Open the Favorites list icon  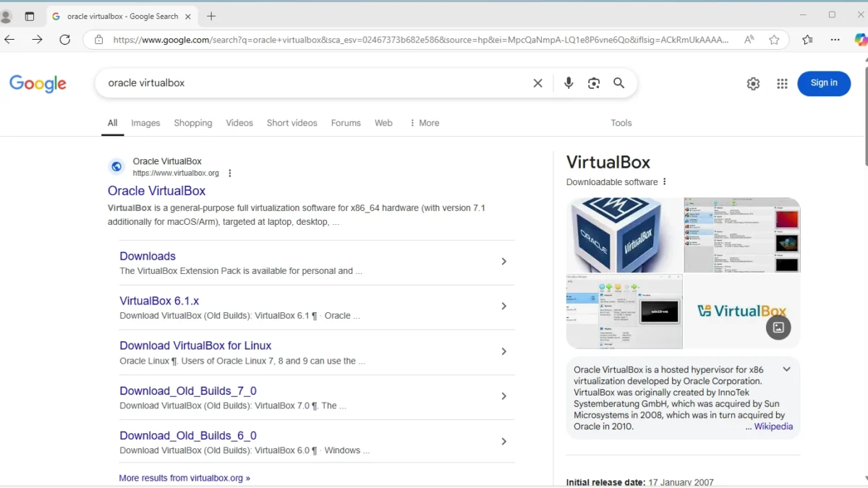click(807, 40)
